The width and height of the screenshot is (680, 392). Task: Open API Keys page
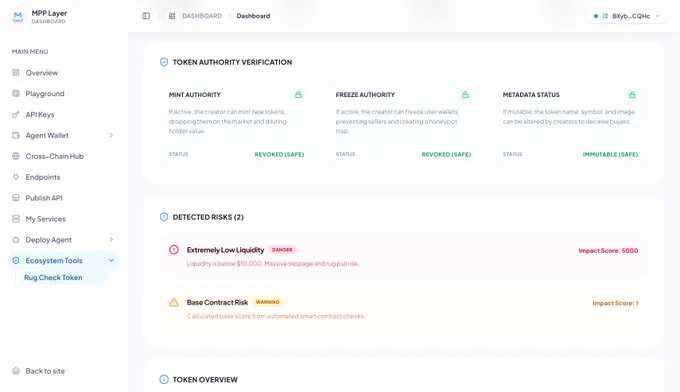pyautogui.click(x=63, y=114)
